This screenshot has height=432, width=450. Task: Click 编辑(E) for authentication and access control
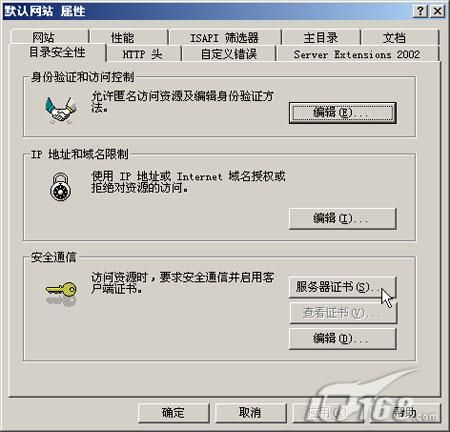343,113
